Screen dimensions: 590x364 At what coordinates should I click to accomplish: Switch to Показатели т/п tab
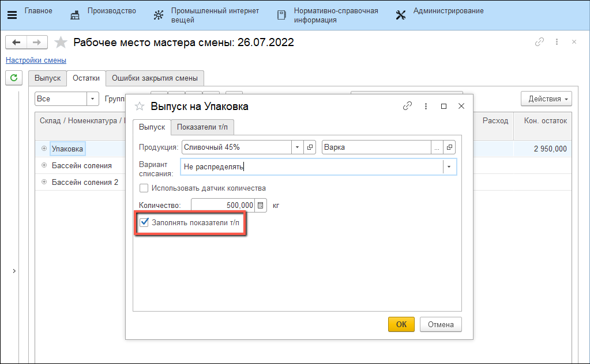[202, 127]
